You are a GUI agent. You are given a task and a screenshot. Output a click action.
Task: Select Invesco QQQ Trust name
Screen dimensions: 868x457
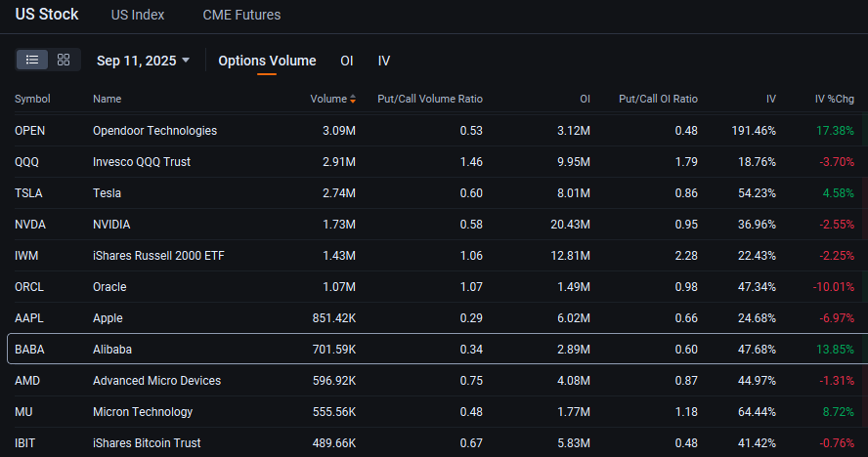pos(142,162)
